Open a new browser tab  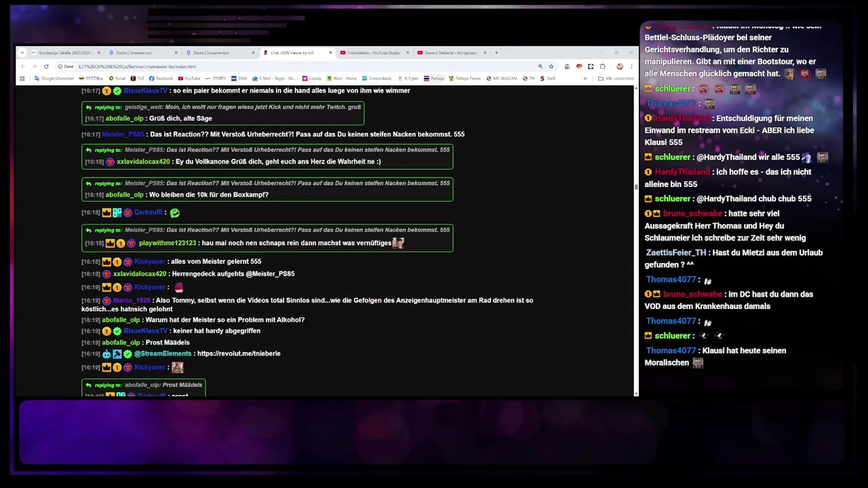[x=496, y=53]
